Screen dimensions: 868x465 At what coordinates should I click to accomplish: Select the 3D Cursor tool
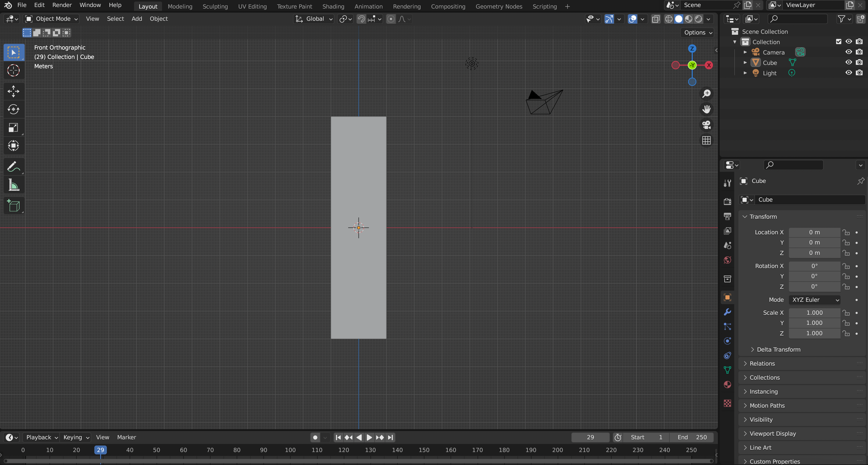click(13, 71)
